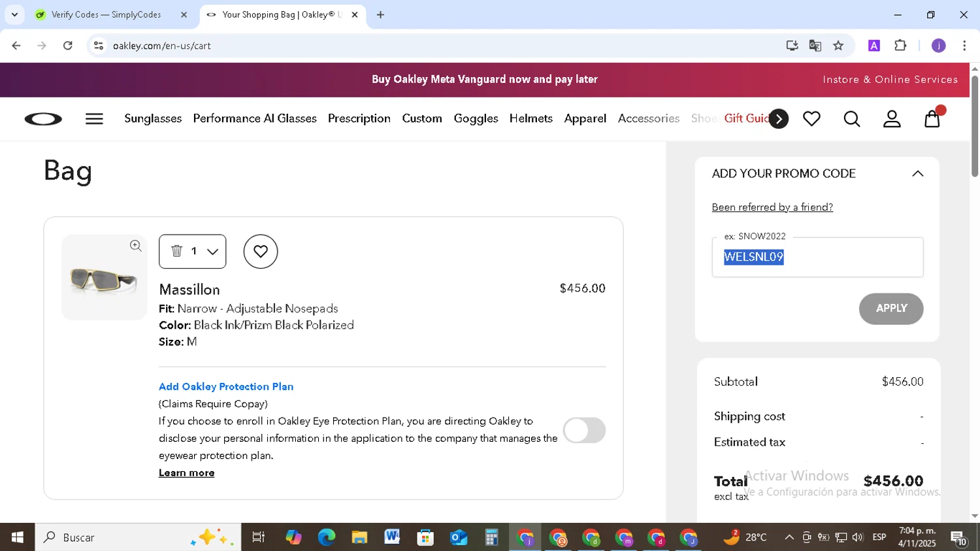This screenshot has width=980, height=551.
Task: Open the volume control tray icon
Action: click(858, 537)
